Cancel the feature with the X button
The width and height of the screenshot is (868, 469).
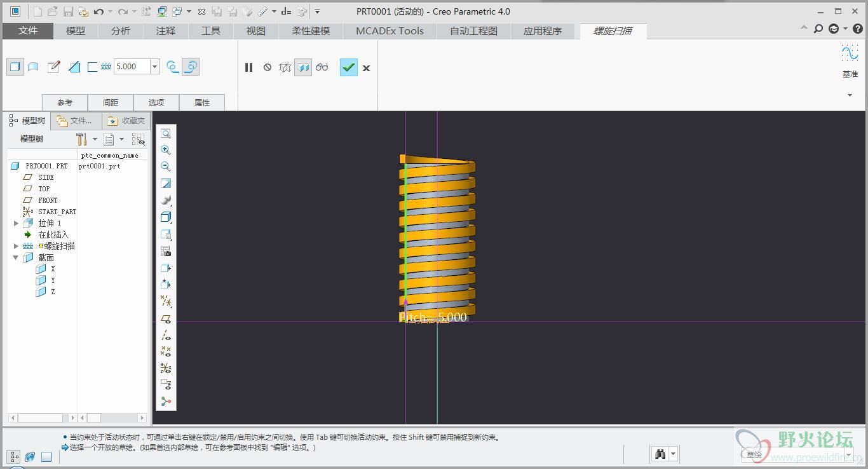tap(367, 68)
